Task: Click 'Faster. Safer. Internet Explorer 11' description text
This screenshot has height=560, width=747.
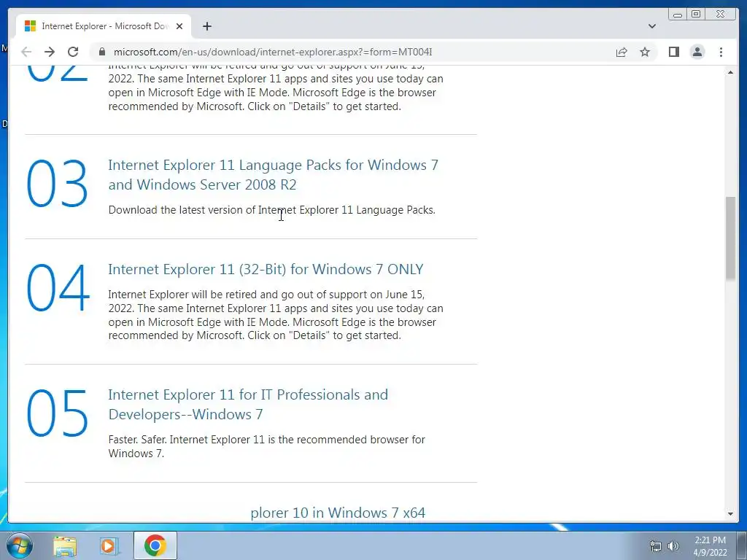Action: click(x=266, y=446)
